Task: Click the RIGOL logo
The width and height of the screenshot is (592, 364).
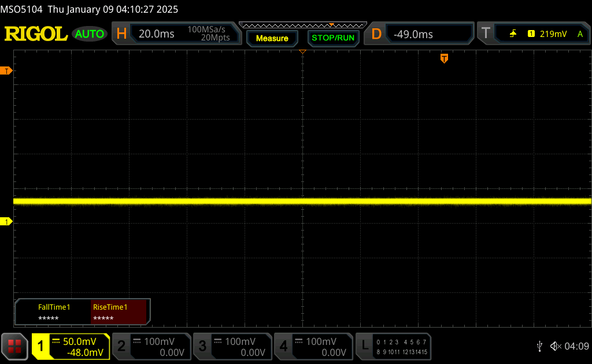Action: pos(36,34)
